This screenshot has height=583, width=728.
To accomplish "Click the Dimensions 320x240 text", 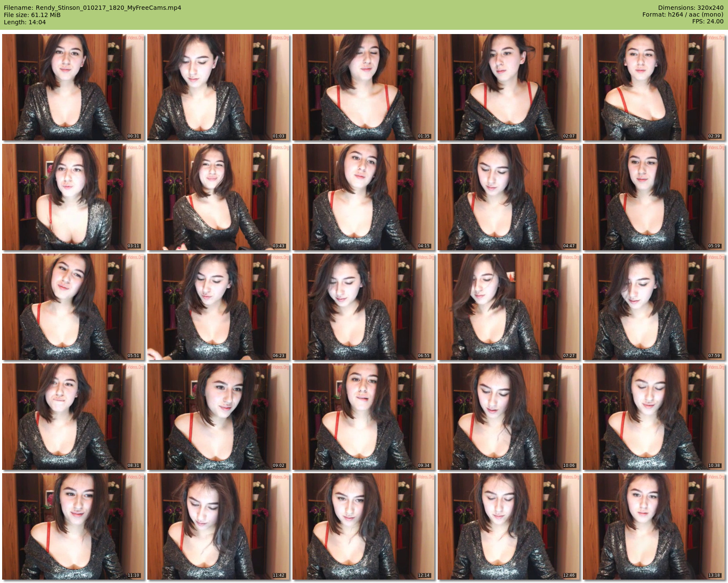I will pyautogui.click(x=691, y=8).
